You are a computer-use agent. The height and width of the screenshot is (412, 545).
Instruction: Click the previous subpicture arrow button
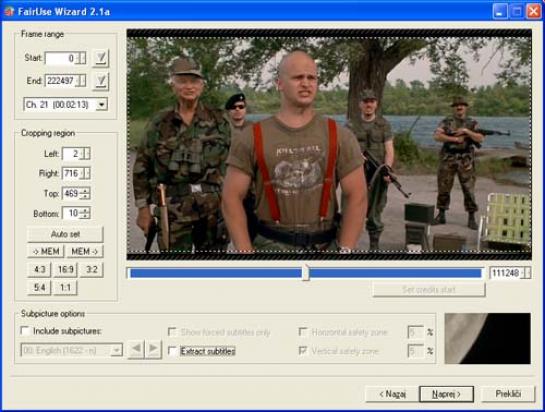(136, 349)
